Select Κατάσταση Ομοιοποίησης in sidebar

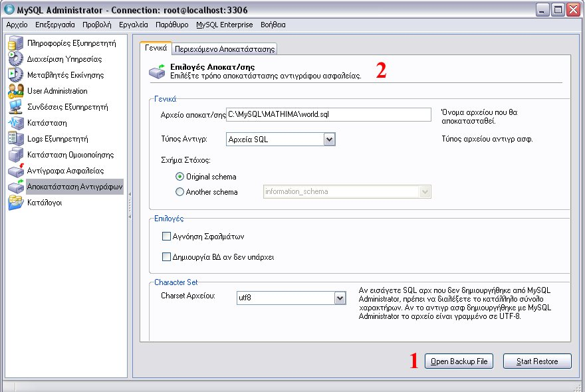pos(70,155)
